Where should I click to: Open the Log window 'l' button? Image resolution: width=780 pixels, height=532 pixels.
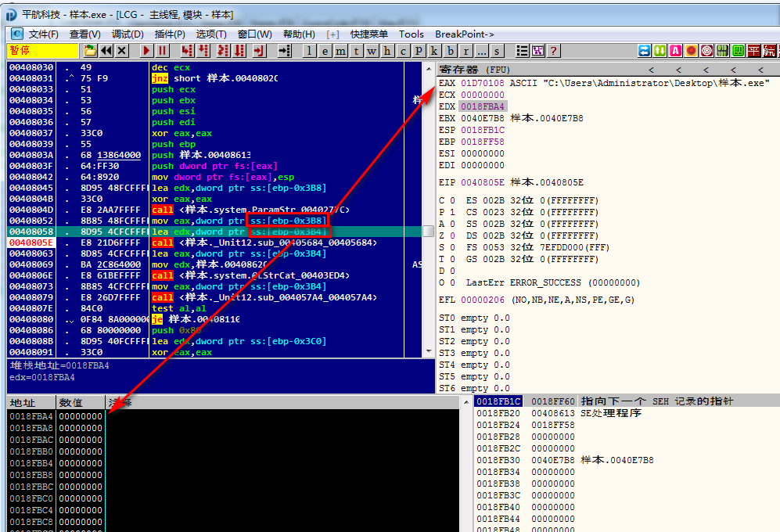coord(310,51)
